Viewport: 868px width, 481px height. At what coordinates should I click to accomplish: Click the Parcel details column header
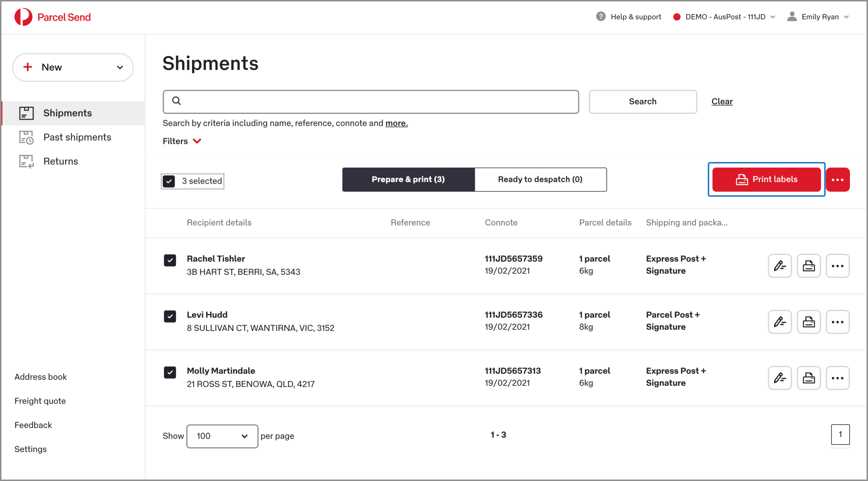coord(605,223)
